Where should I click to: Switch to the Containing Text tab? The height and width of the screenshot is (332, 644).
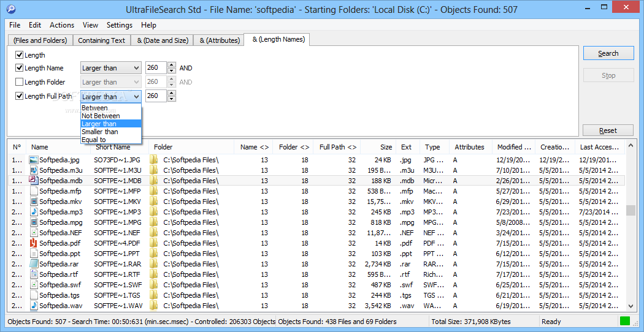[x=101, y=40]
